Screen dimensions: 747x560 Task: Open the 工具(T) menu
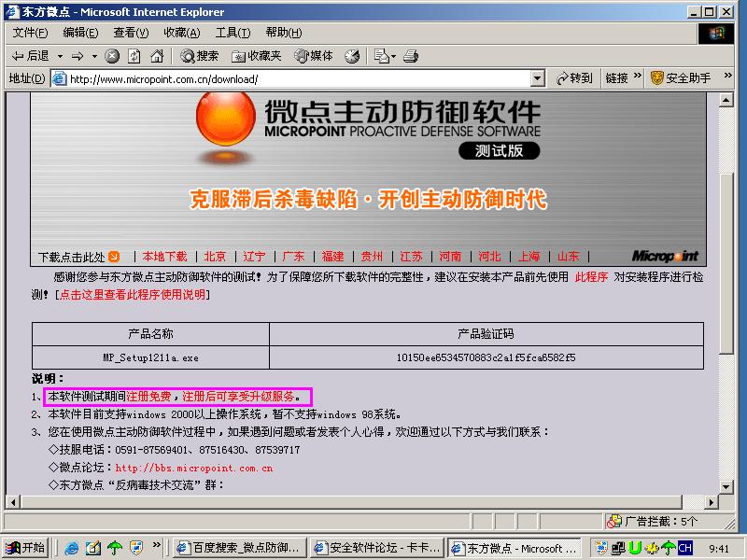click(x=233, y=33)
